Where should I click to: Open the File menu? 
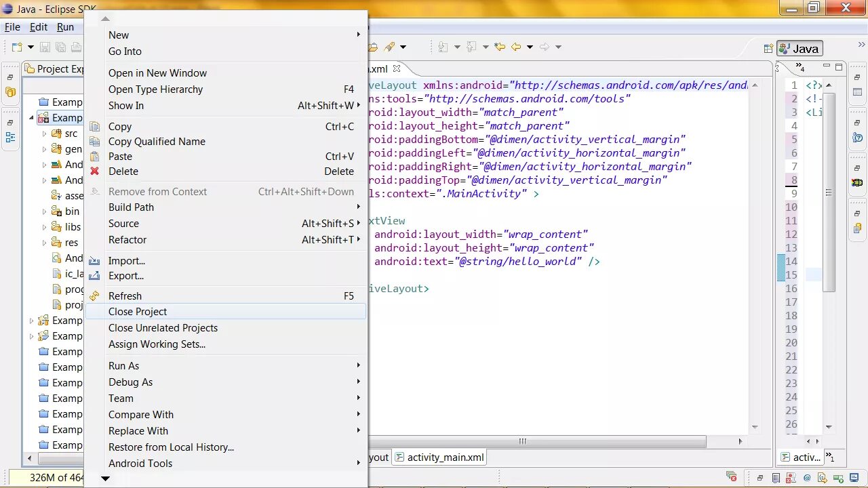click(x=12, y=27)
